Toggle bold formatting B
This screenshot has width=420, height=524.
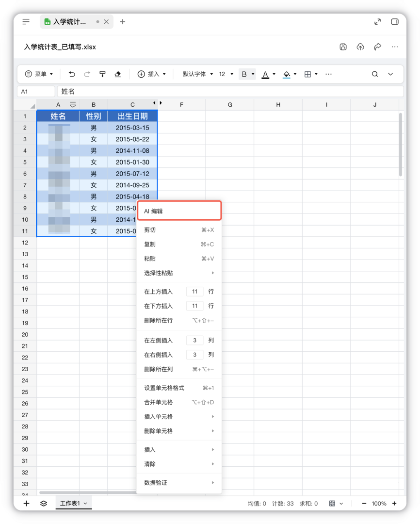[x=244, y=74]
